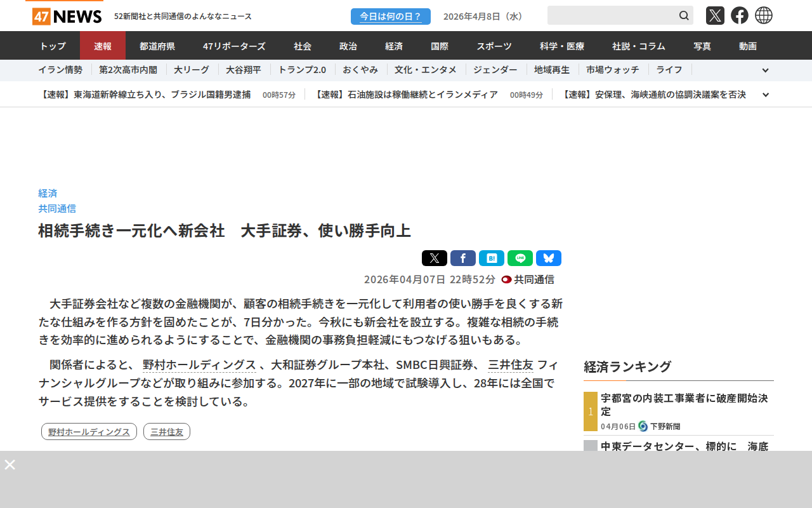Select 第2次高市内閣 topic link

pos(128,70)
